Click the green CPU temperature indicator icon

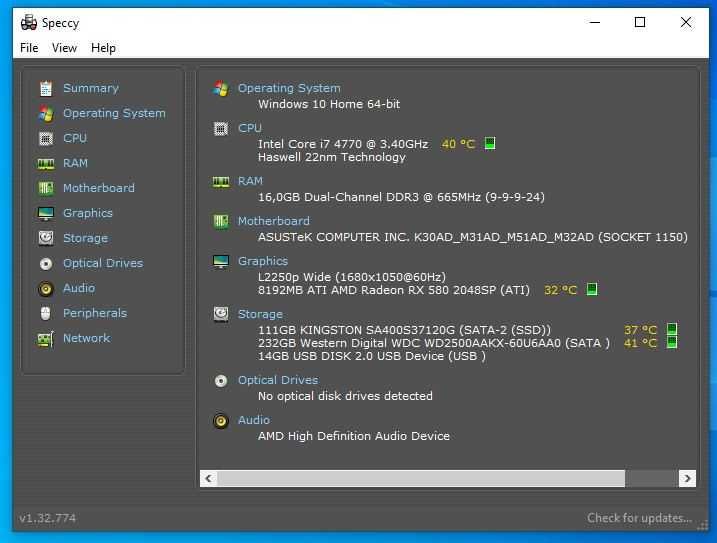click(490, 144)
